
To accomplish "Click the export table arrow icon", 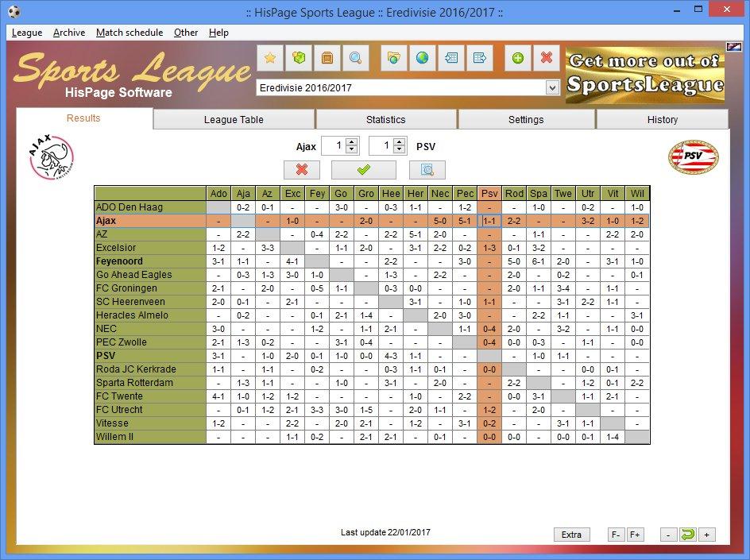I will [480, 58].
